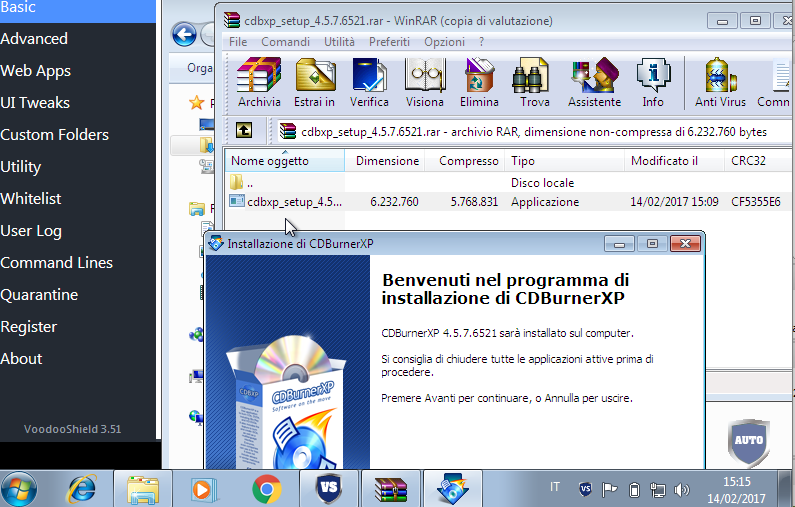Click the Action Center flag tray icon
This screenshot has height=507, width=795.
(609, 489)
